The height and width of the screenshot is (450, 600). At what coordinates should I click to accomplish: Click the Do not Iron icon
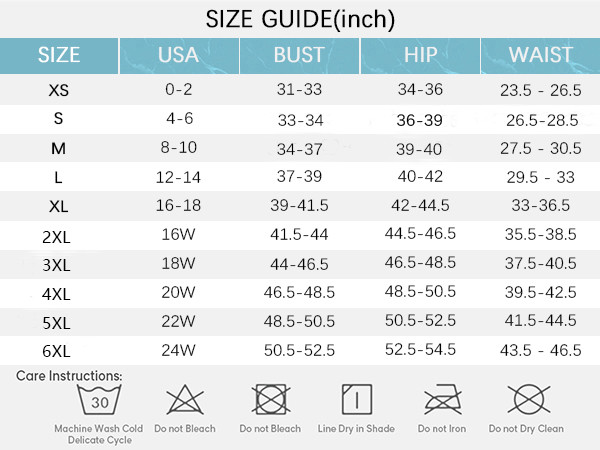coord(440,402)
